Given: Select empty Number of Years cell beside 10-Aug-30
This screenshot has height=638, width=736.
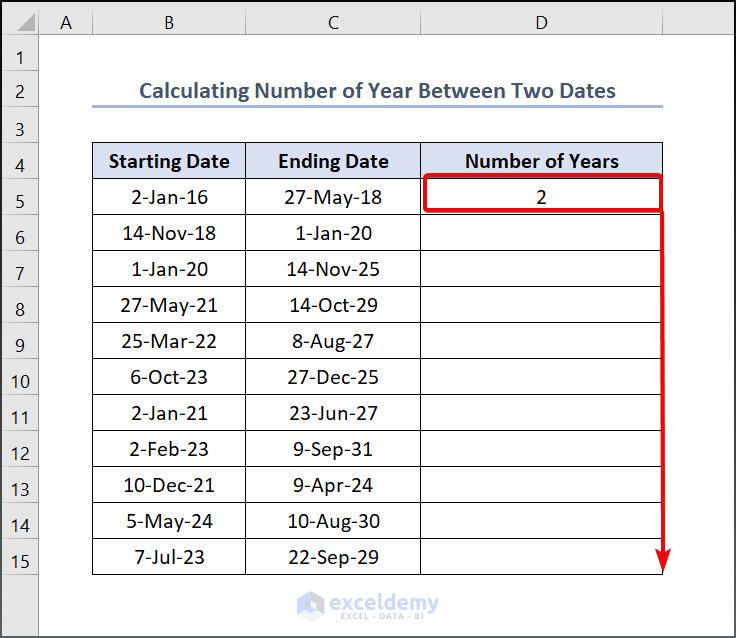Looking at the screenshot, I should pyautogui.click(x=541, y=521).
